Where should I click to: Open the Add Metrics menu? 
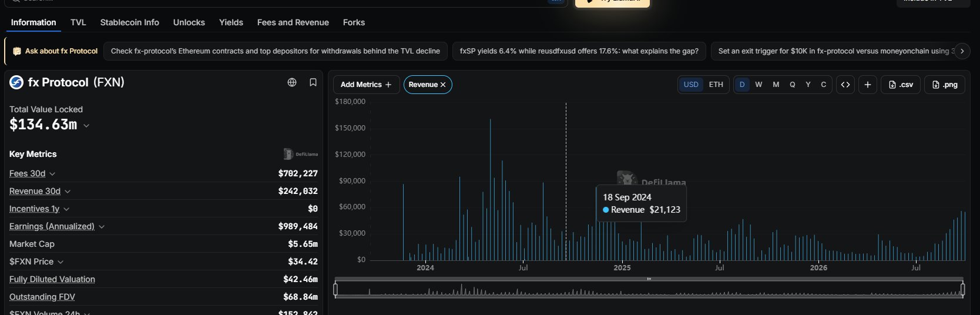(x=366, y=85)
